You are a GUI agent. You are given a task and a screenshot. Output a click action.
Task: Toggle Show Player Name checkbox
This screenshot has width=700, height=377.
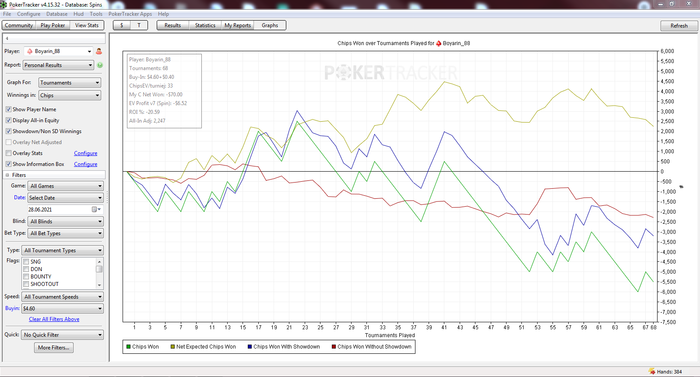point(8,109)
